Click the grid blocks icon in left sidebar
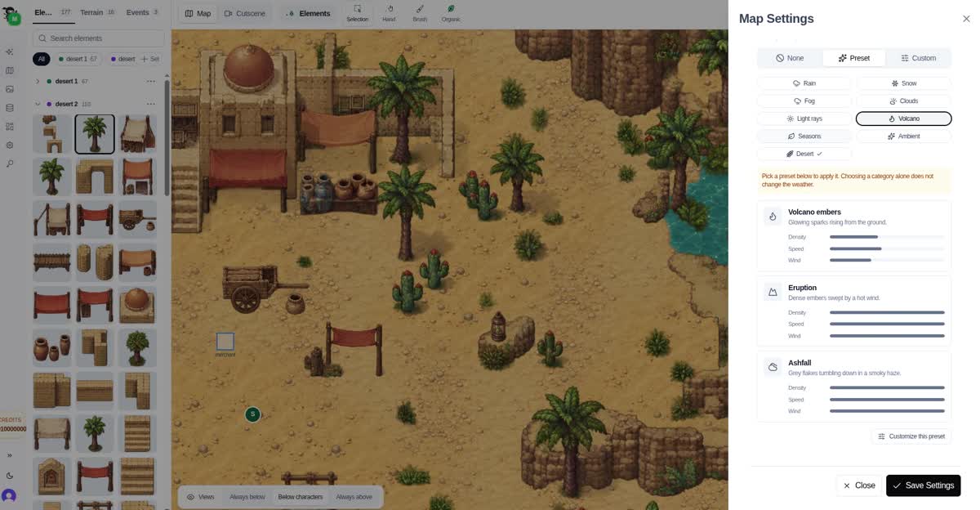This screenshot has width=980, height=510. pyautogui.click(x=10, y=127)
